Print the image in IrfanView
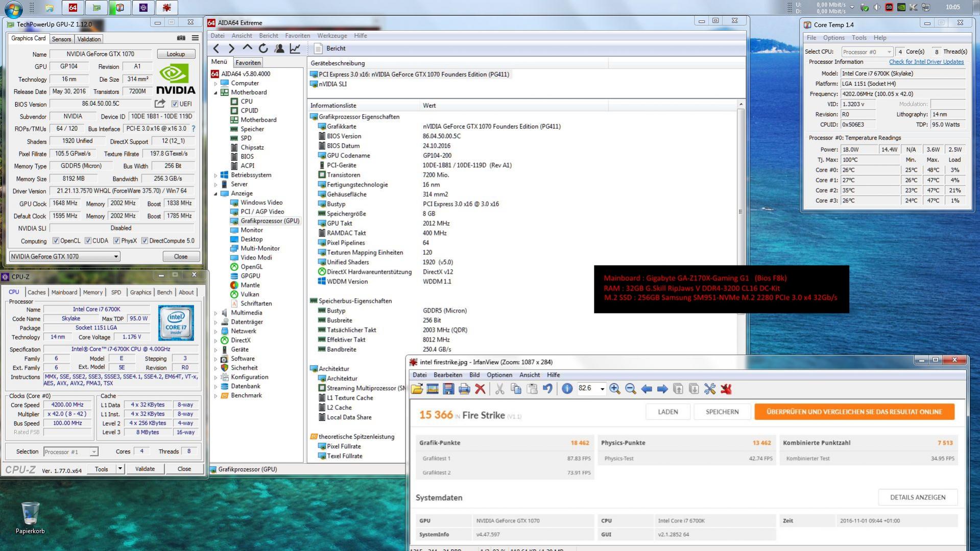Screen dimensions: 980x551 point(464,389)
